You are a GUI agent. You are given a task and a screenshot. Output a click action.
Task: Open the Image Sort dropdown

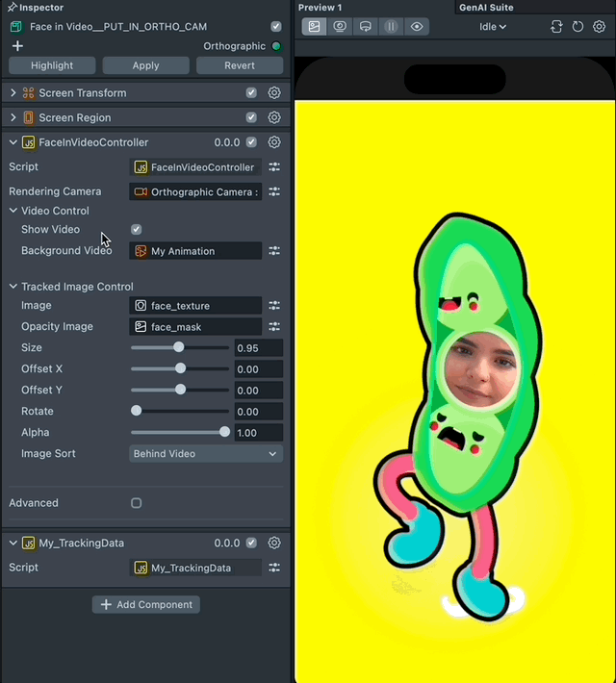click(206, 454)
